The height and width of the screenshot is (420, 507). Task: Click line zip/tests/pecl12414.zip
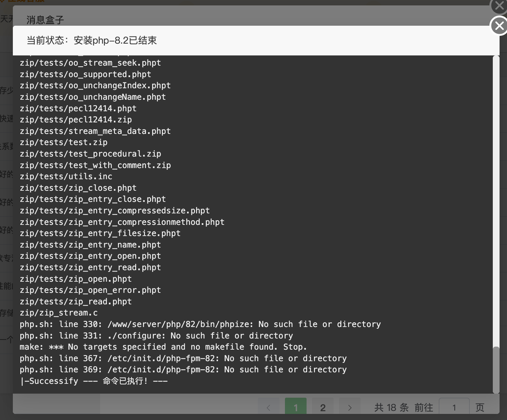(x=76, y=120)
